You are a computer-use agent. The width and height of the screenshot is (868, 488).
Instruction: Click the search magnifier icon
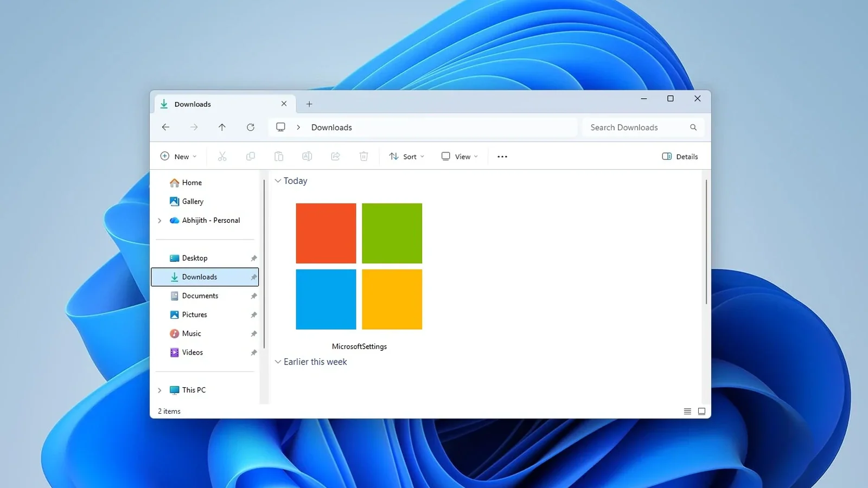click(x=693, y=127)
